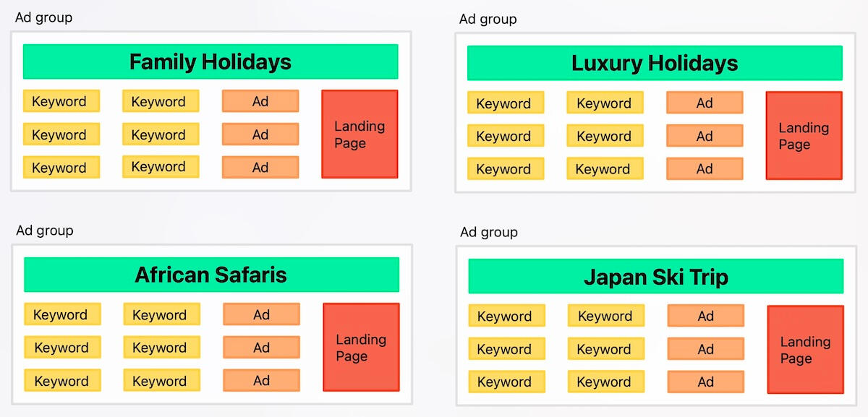Viewport: 868px width, 417px height.
Task: Select the middle Ad box in Luxury Holidays
Action: point(705,136)
